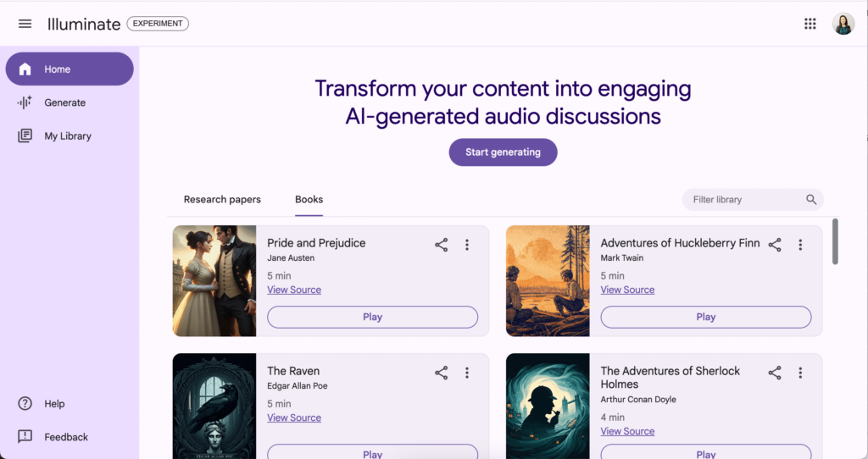Click the Help question mark icon
The image size is (868, 459).
pyautogui.click(x=25, y=404)
